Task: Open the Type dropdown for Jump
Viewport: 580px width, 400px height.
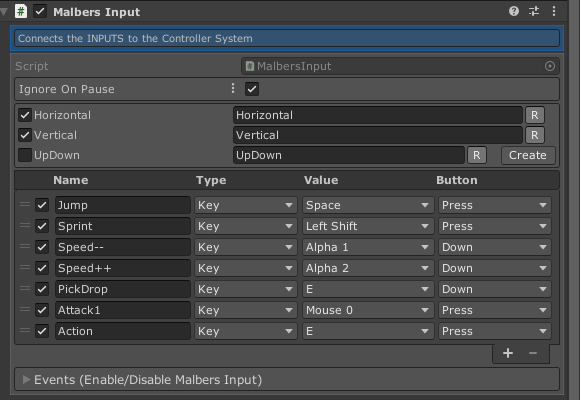Action: pos(246,205)
